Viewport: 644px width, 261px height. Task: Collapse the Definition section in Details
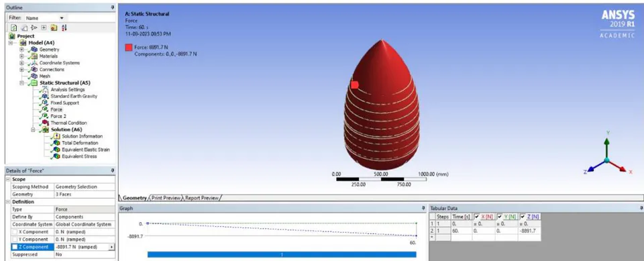(8, 202)
